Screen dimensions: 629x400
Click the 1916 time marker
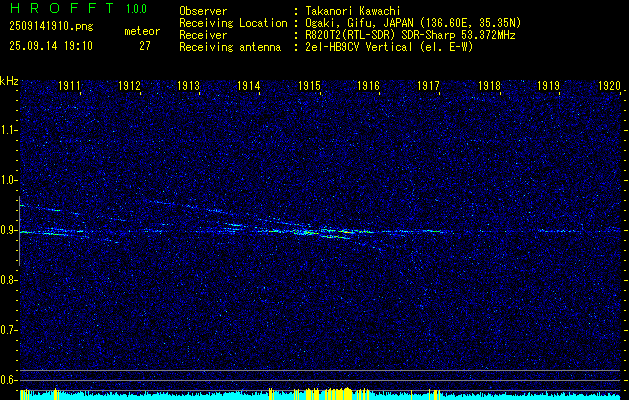coord(369,85)
